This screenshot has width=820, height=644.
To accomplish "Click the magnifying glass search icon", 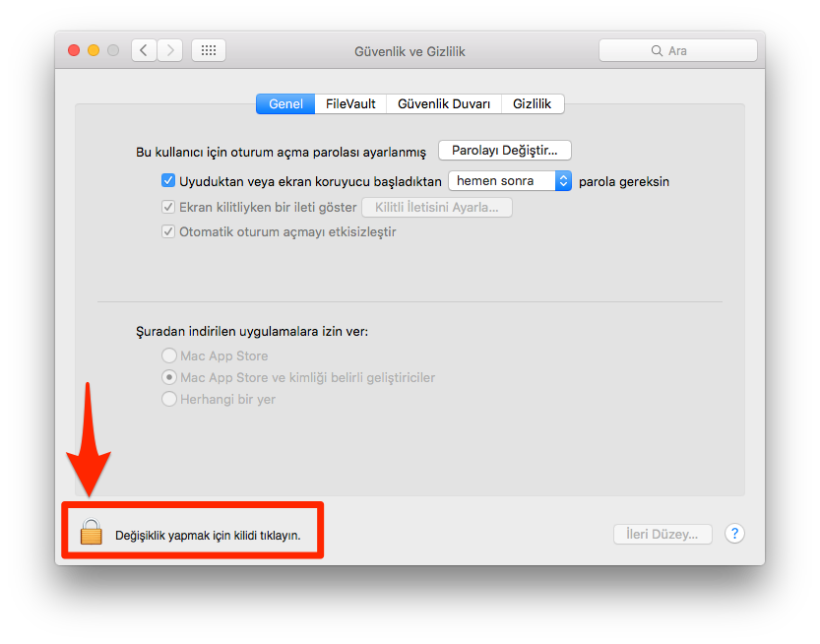I will coord(657,51).
